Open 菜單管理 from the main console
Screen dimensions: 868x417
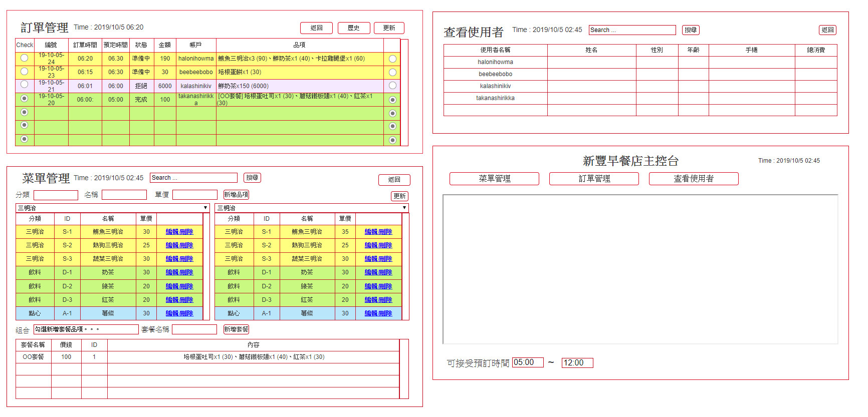[494, 179]
